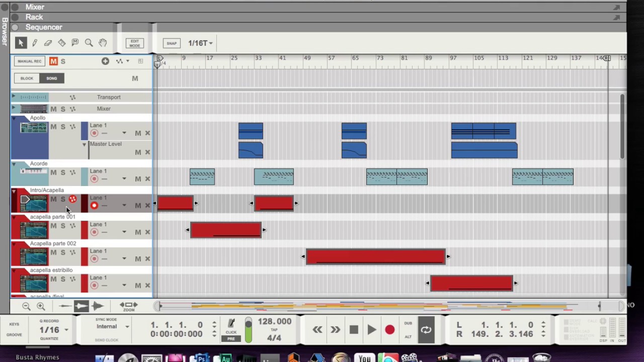Toggle the Loop button in transport
This screenshot has height=362, width=644.
click(x=426, y=329)
